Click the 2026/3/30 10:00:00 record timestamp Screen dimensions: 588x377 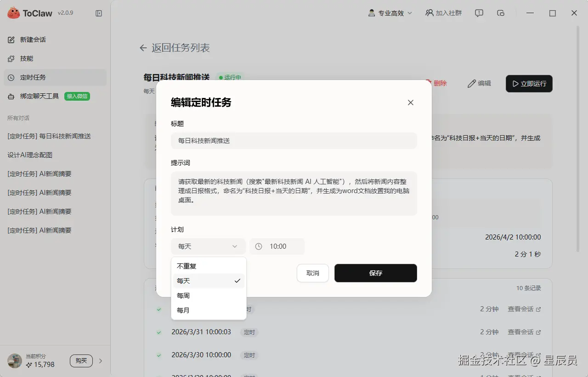tap(201, 355)
